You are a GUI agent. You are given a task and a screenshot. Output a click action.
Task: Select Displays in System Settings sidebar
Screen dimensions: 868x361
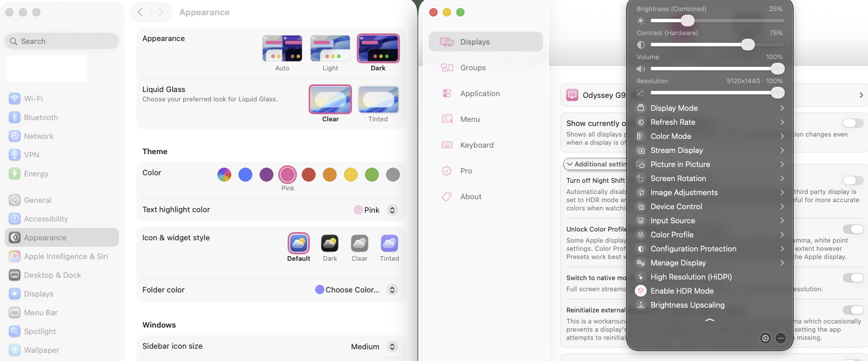click(39, 294)
